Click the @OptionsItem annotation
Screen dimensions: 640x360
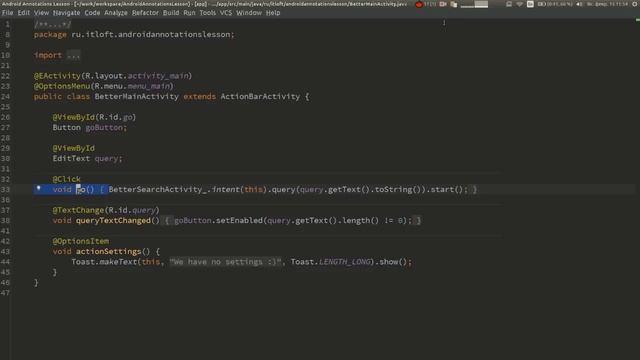pyautogui.click(x=81, y=241)
